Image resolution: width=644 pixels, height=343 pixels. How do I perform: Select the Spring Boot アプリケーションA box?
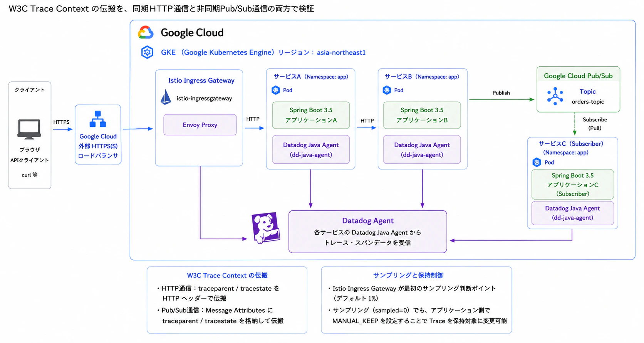(311, 115)
